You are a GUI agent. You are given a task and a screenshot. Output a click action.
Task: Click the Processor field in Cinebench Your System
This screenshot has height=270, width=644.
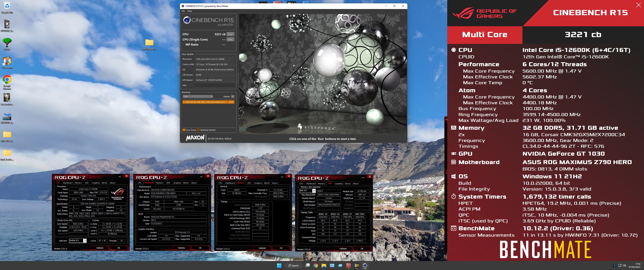tap(215, 59)
